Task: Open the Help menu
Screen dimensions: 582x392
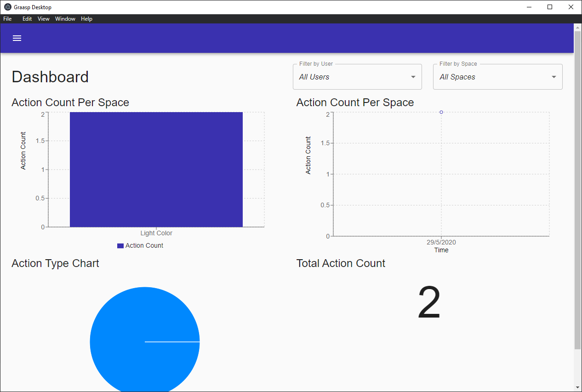Action: (86, 19)
